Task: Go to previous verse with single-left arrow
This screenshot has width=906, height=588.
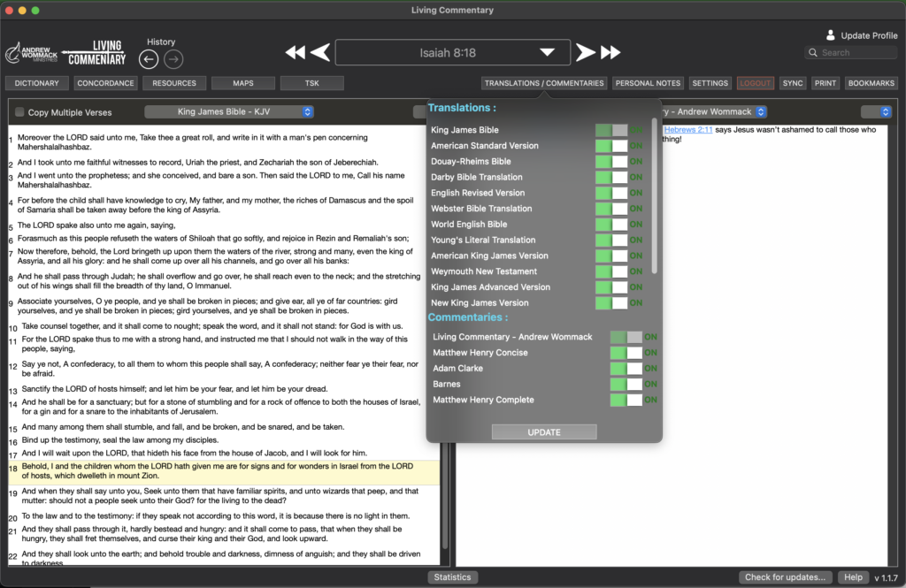Action: 320,52
